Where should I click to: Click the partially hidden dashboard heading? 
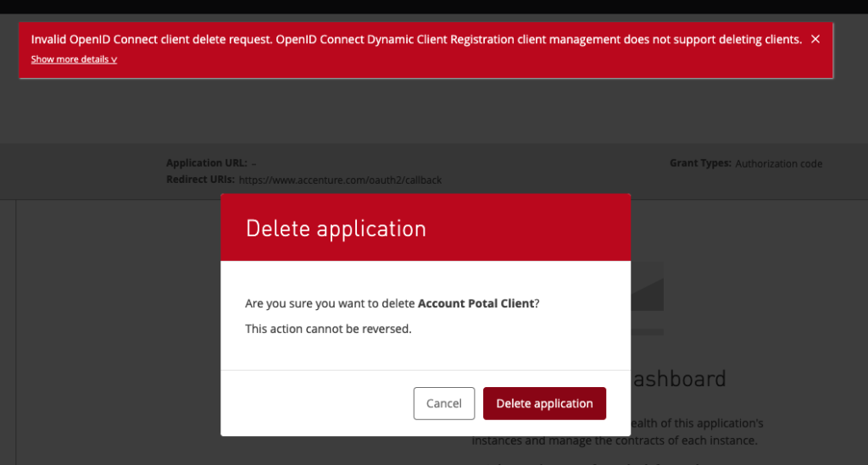[x=679, y=379]
